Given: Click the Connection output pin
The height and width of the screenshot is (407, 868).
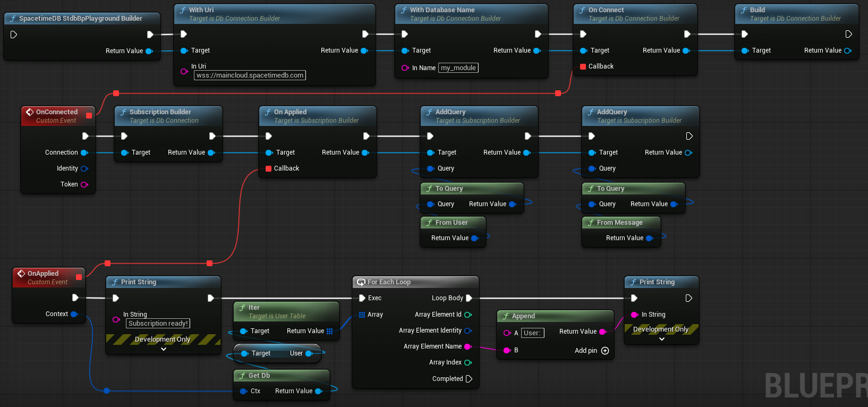Looking at the screenshot, I should 84,152.
